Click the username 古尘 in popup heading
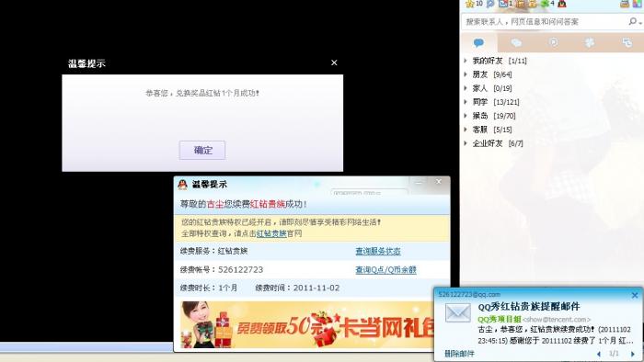 [x=214, y=204]
